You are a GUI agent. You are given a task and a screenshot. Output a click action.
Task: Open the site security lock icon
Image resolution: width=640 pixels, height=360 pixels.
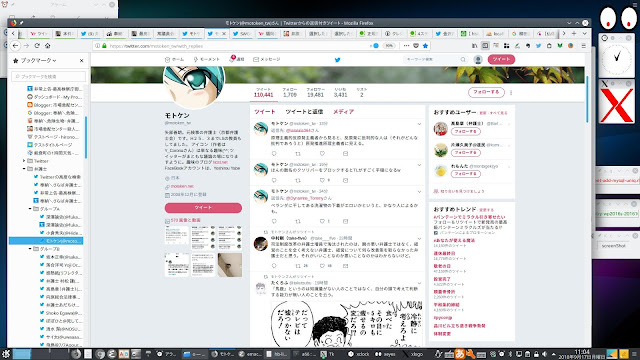pos(104,46)
